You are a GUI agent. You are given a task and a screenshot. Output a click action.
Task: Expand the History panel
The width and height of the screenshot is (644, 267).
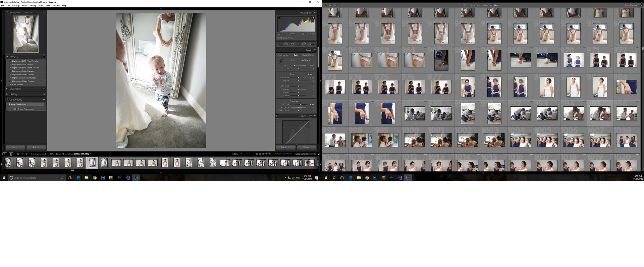[x=7, y=94]
